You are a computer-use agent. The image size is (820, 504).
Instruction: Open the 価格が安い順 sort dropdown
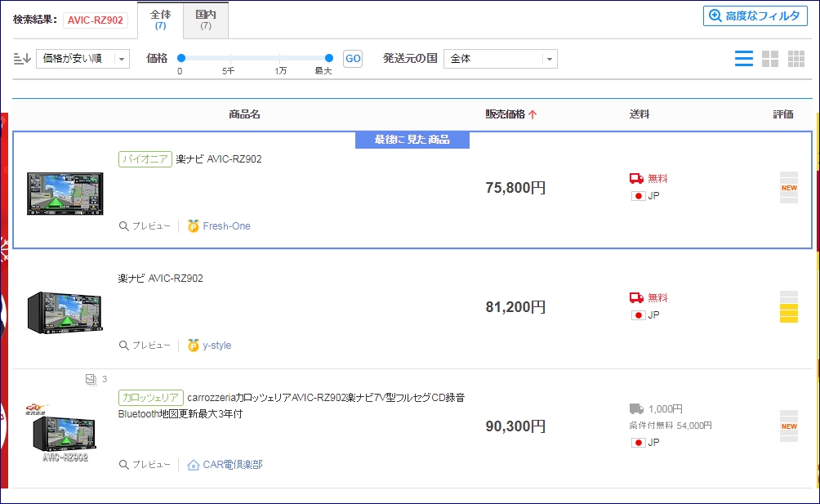point(82,59)
